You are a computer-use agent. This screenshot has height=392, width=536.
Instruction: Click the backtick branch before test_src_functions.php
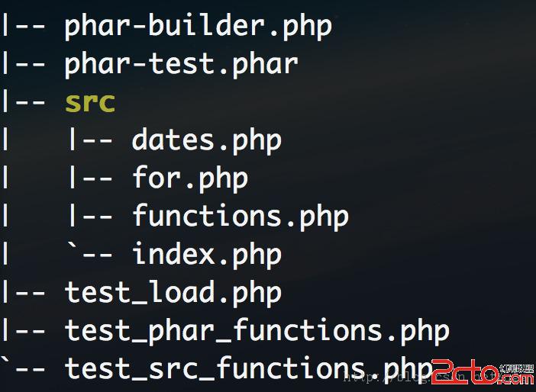tap(23, 367)
